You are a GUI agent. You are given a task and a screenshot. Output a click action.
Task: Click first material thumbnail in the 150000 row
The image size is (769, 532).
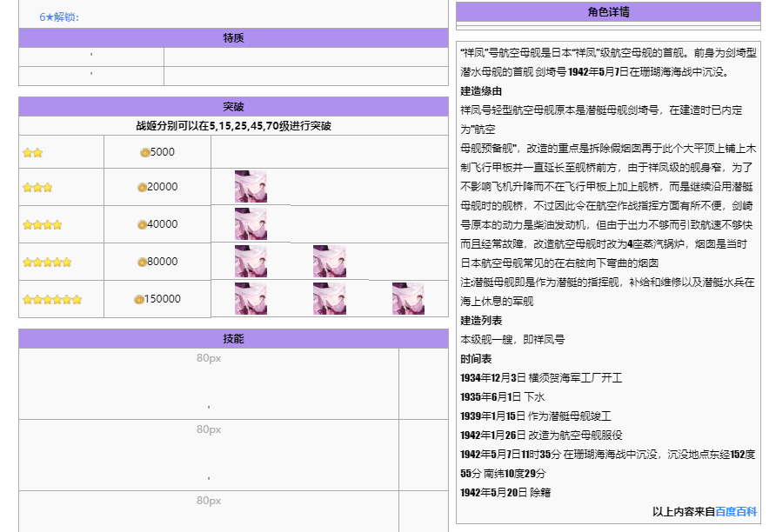click(x=251, y=299)
